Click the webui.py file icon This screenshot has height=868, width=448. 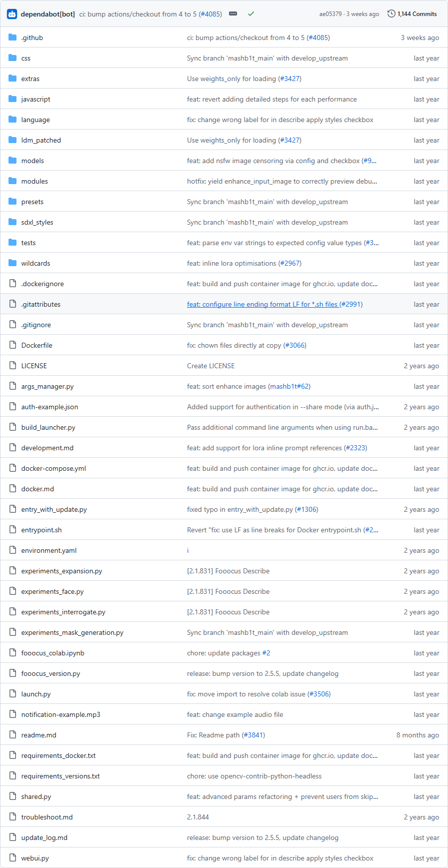click(x=12, y=858)
